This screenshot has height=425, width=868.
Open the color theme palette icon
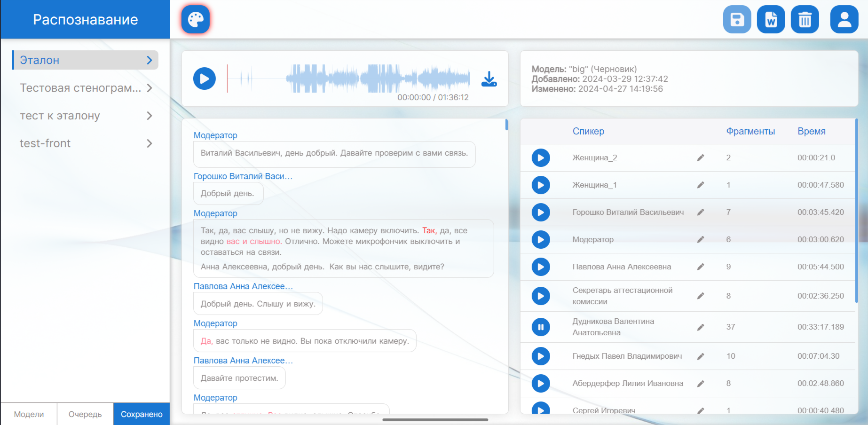point(196,20)
